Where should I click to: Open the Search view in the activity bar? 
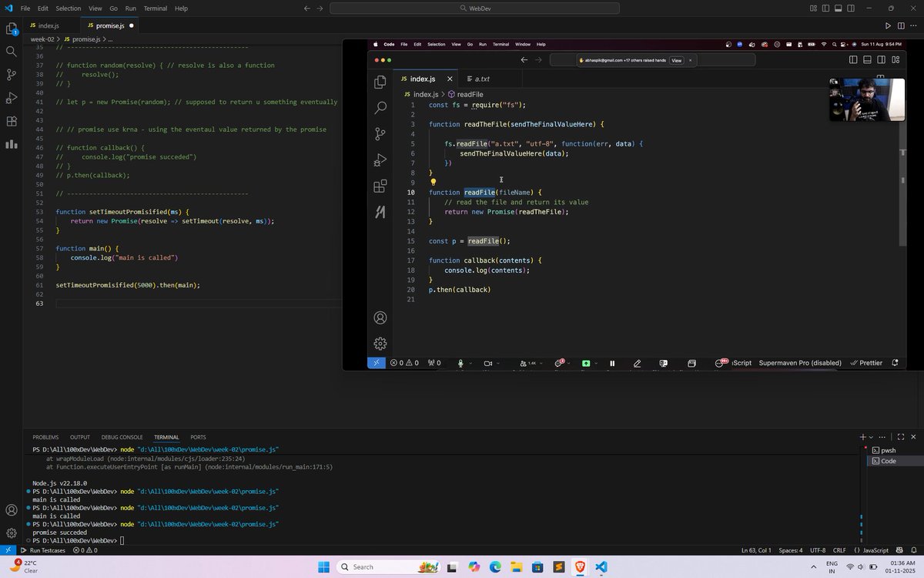tap(12, 52)
